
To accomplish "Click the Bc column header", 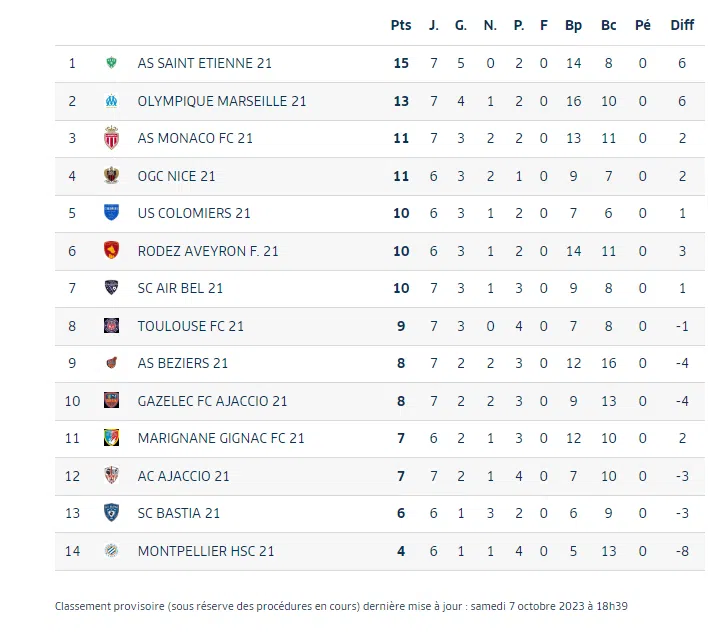I will tap(609, 25).
